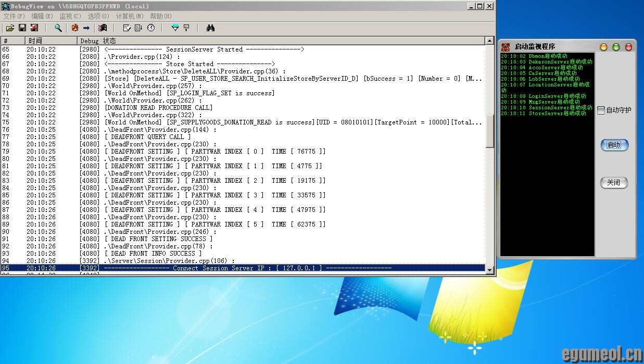The width and height of the screenshot is (644, 364).
Task: Click the blue arrow pass-through icon
Action: [86, 28]
